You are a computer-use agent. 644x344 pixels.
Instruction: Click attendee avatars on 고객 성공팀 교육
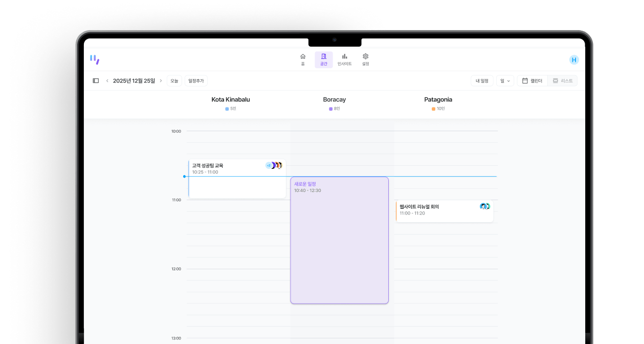coord(274,165)
